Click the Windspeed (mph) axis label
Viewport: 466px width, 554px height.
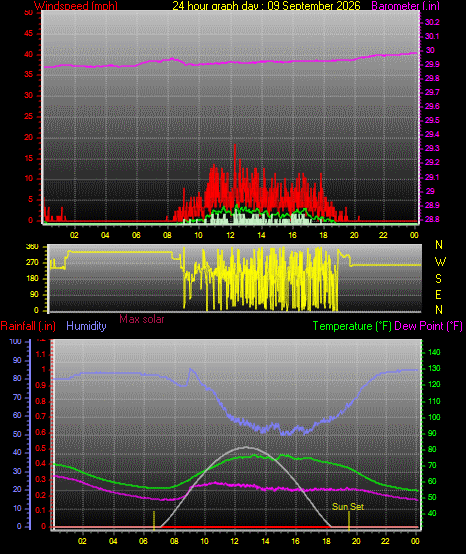click(x=76, y=5)
